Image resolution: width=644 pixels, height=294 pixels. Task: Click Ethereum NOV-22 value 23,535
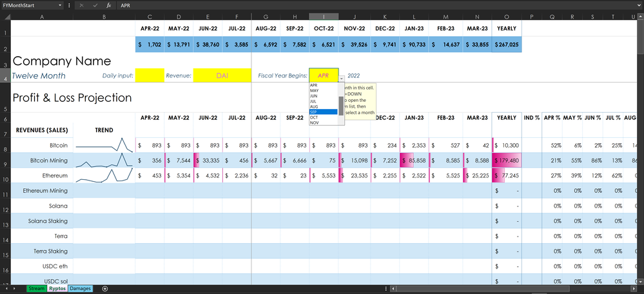[355, 176]
